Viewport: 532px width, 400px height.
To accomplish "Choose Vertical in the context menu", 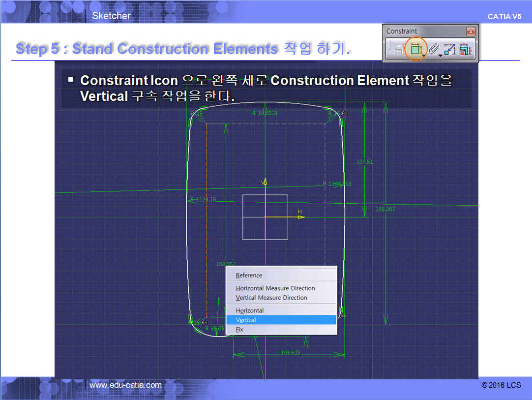I will (246, 320).
